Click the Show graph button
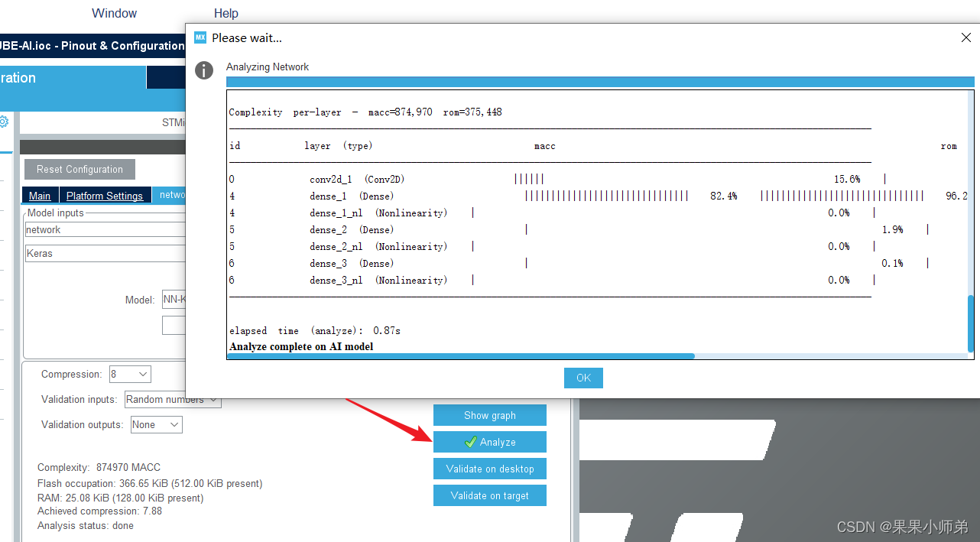980x542 pixels. pos(490,415)
